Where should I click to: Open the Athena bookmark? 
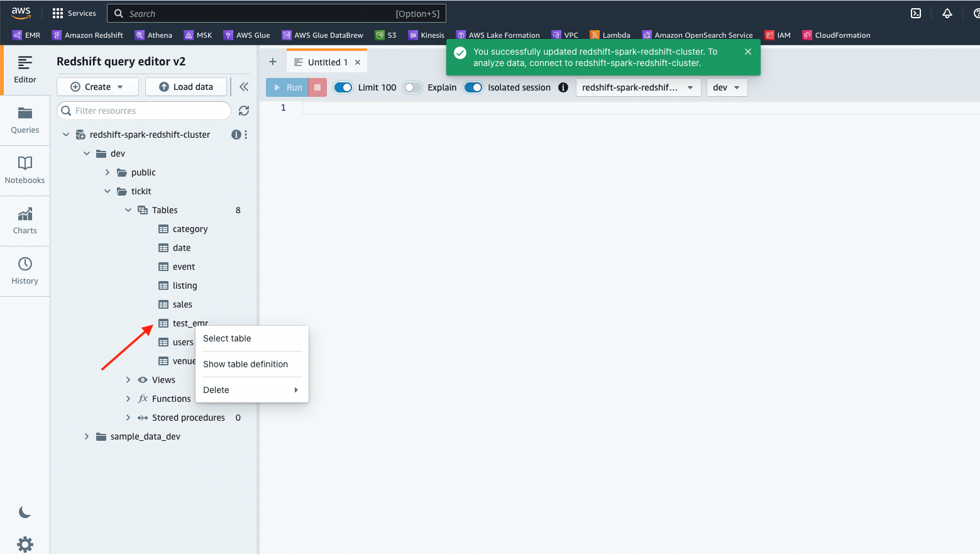(154, 35)
